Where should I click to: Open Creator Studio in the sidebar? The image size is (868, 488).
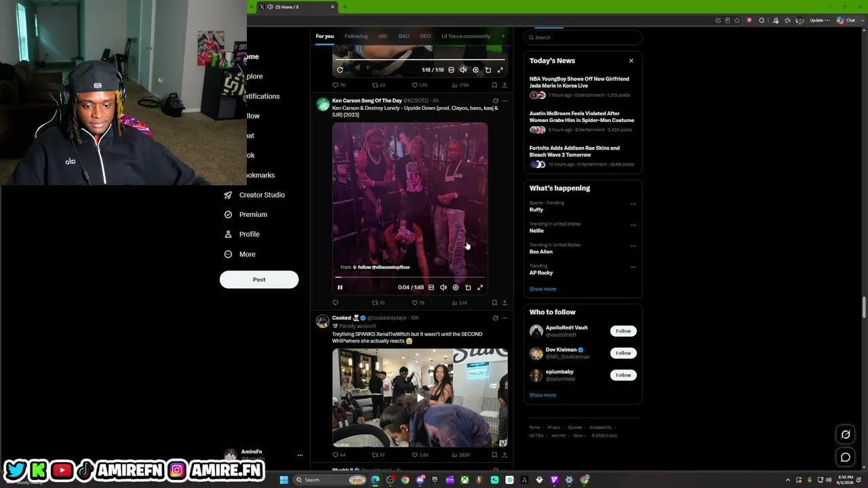(x=254, y=195)
